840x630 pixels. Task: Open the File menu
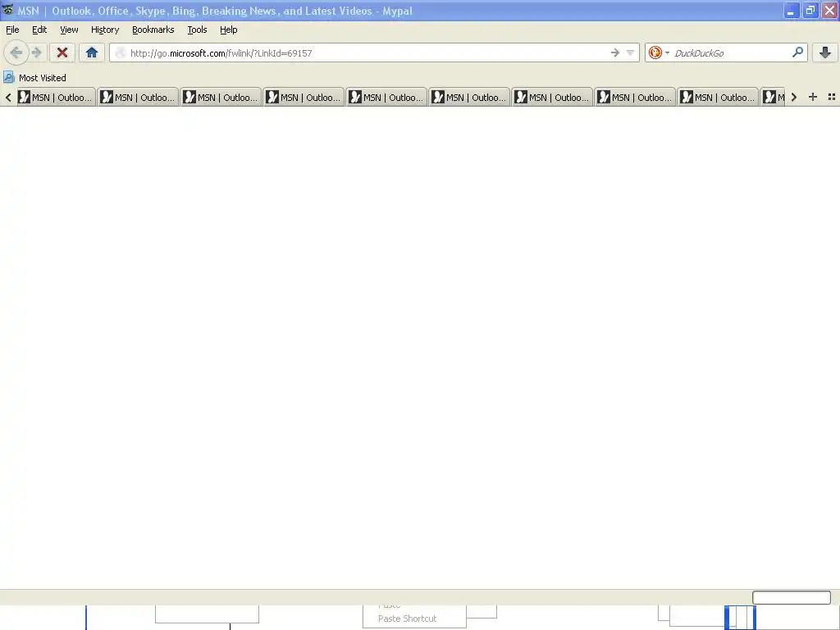coord(12,30)
